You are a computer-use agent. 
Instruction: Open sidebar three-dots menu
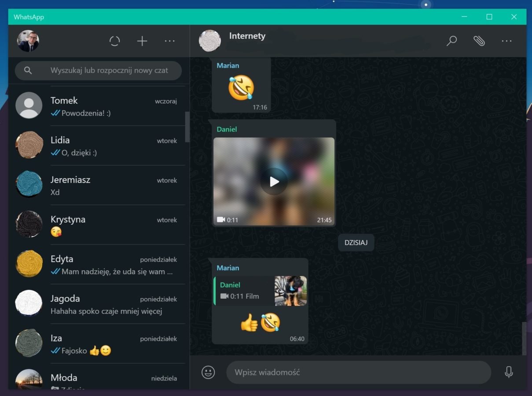(170, 41)
